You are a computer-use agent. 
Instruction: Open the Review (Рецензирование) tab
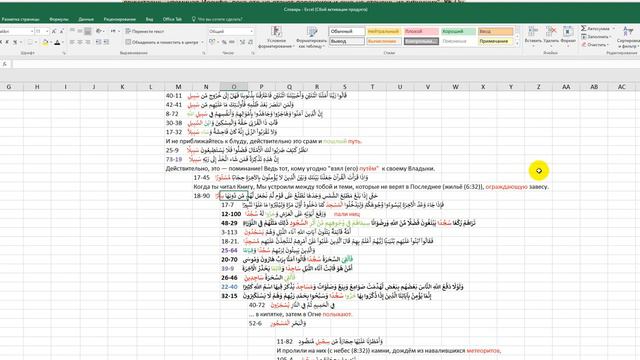[x=120, y=19]
